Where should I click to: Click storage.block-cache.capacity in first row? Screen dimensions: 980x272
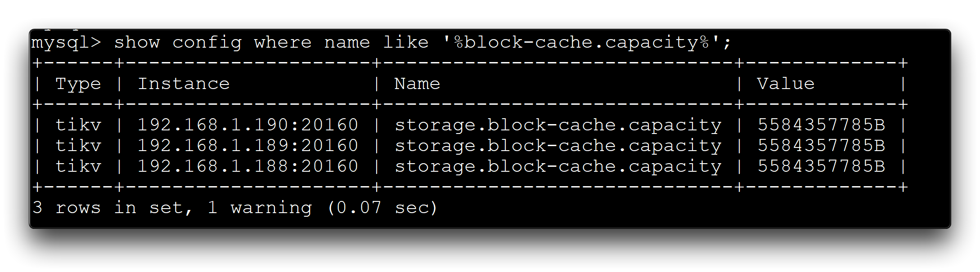[x=558, y=125]
